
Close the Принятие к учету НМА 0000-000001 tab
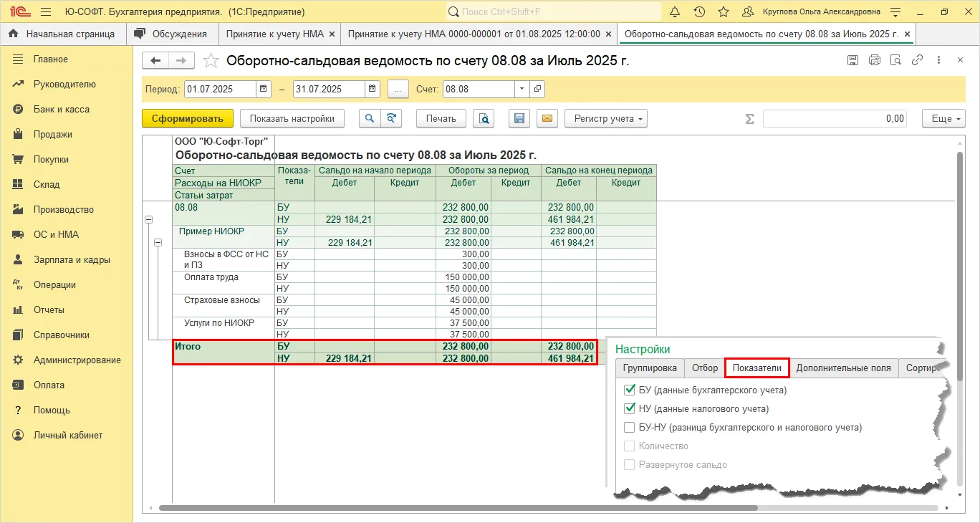point(607,34)
